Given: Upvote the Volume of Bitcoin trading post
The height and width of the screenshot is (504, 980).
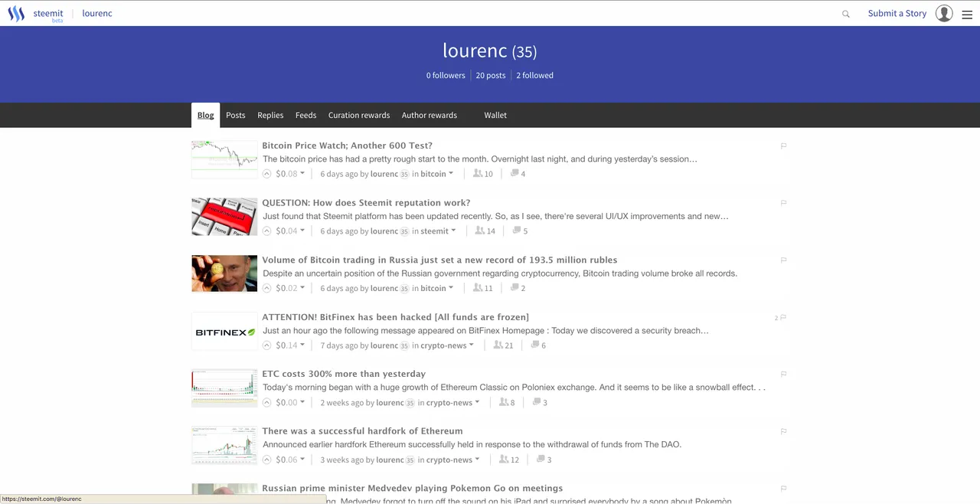Looking at the screenshot, I should point(267,288).
